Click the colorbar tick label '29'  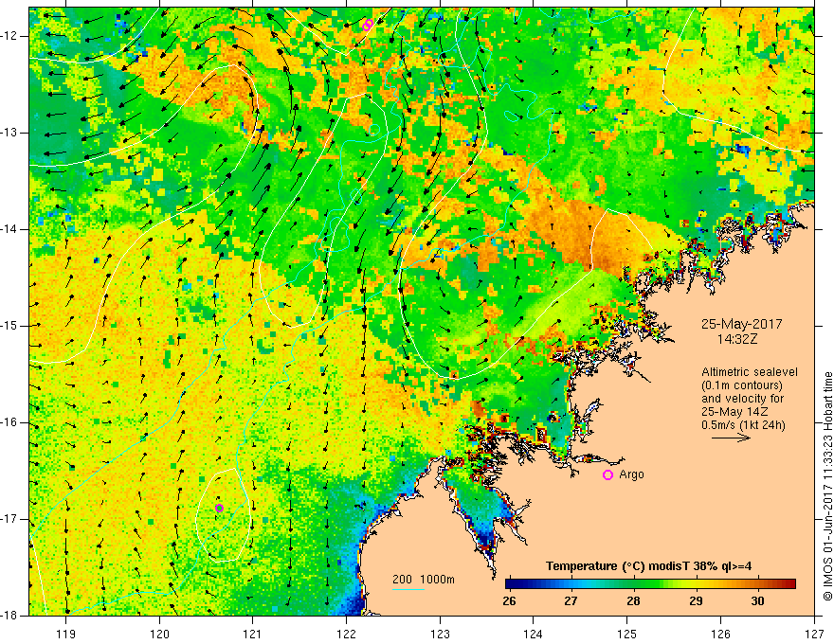point(696,601)
